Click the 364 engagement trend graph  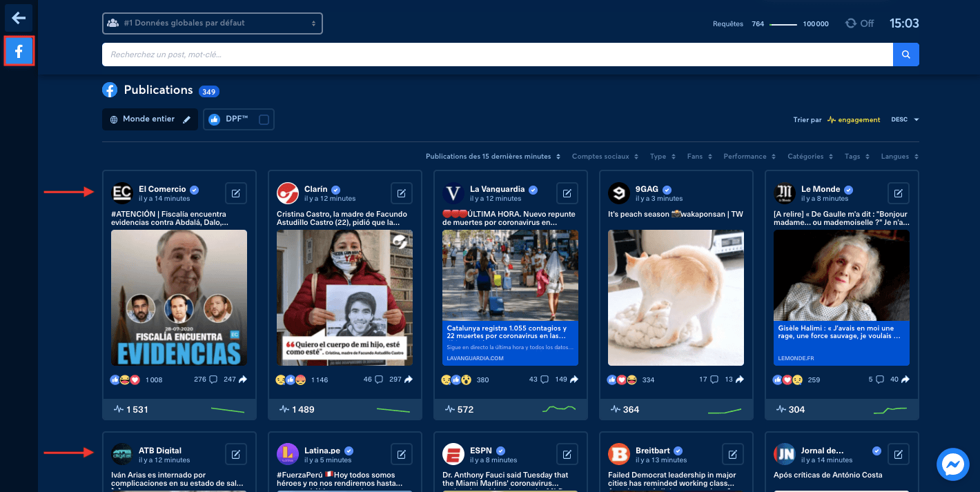coord(725,411)
